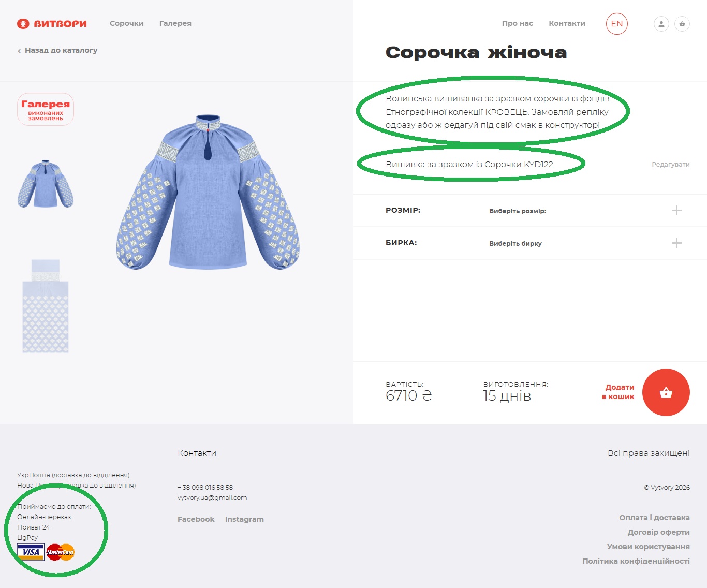The width and height of the screenshot is (707, 588).
Task: Select the blue shirt thumbnail
Action: (46, 184)
